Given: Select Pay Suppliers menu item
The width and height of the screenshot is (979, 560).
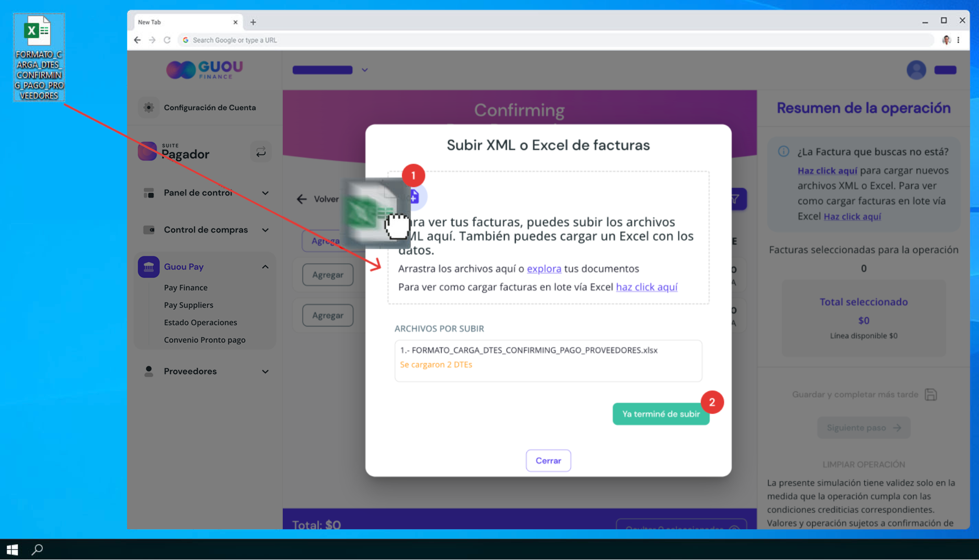Looking at the screenshot, I should coord(189,305).
